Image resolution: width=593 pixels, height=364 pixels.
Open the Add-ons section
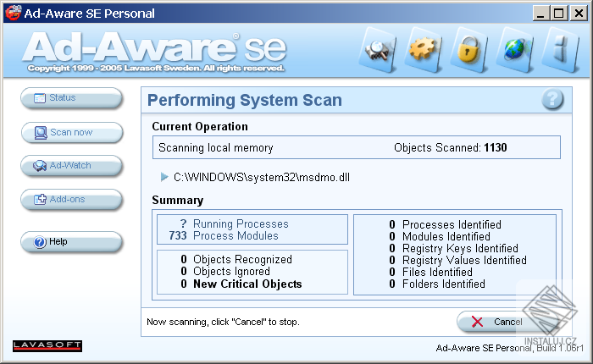(71, 200)
